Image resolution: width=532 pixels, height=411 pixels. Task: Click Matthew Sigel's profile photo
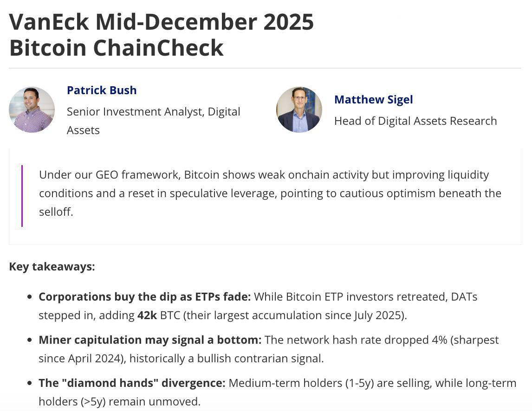coord(299,109)
